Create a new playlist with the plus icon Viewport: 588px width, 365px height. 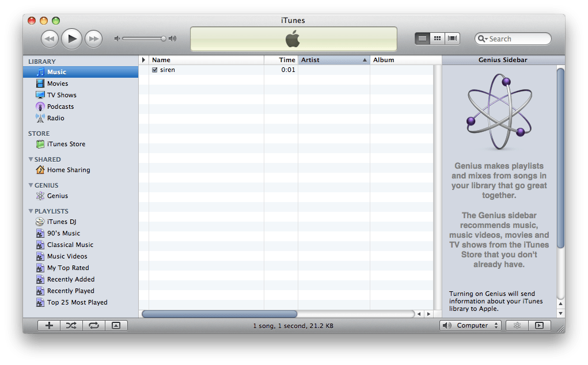point(48,325)
